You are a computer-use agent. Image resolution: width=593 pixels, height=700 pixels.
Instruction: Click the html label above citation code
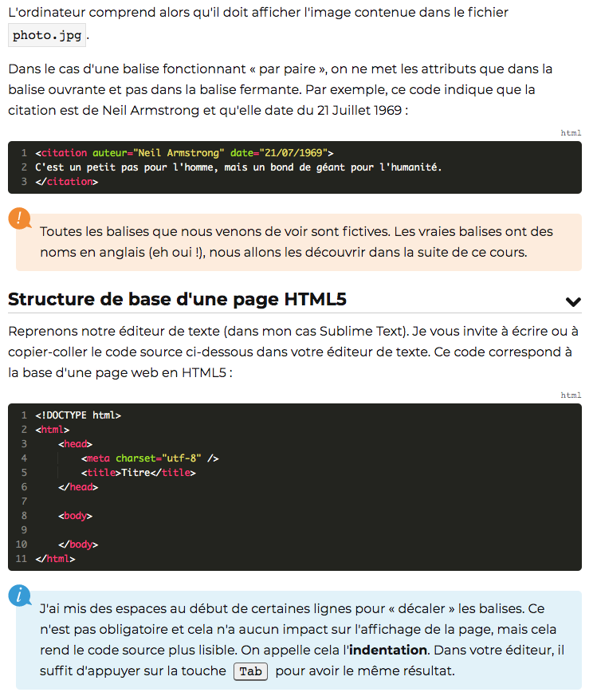tap(571, 133)
